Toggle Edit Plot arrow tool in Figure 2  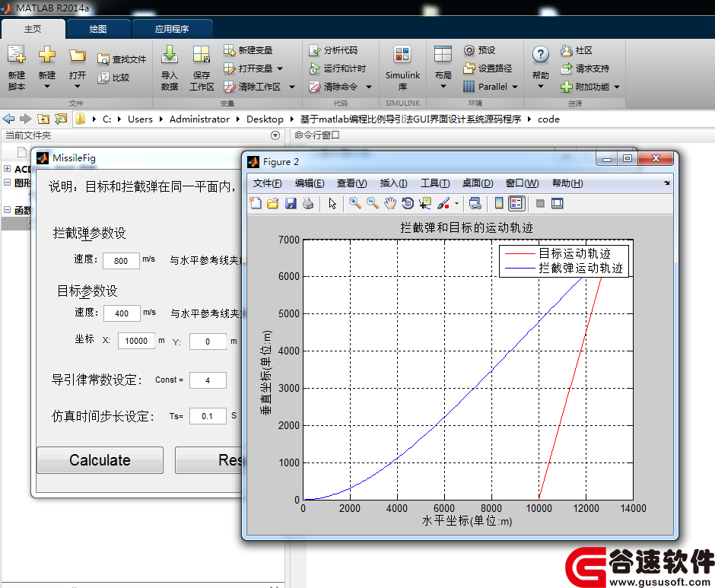(x=332, y=203)
